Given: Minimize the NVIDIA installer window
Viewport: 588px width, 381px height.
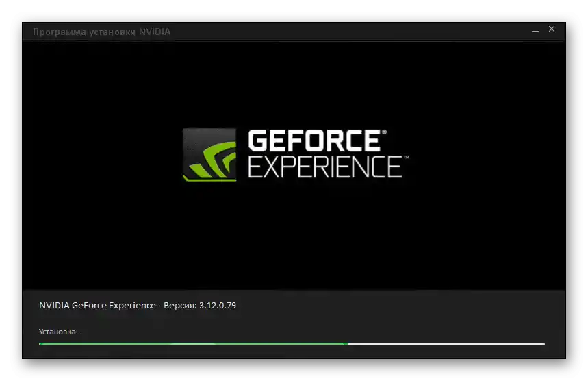Looking at the screenshot, I should click(535, 30).
